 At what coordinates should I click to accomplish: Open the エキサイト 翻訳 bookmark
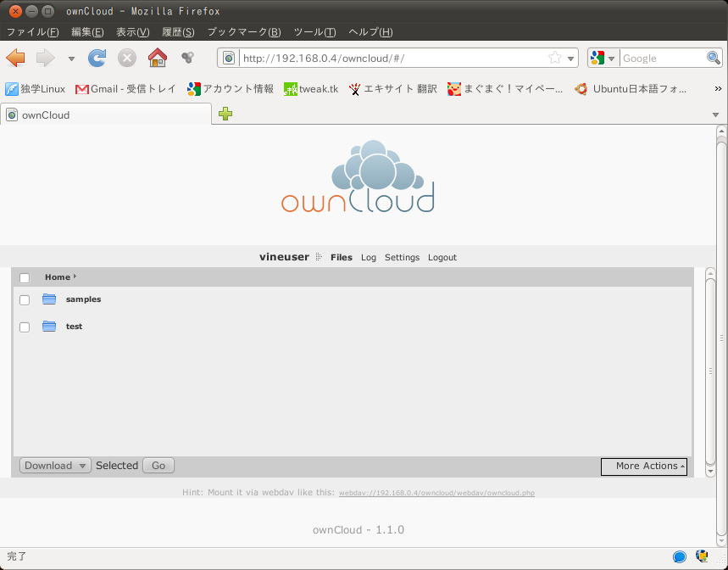392,89
